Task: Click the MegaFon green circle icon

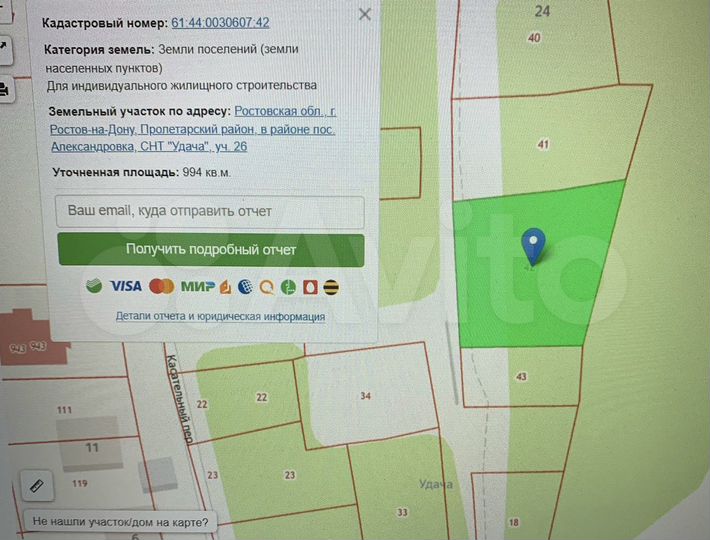Action: [x=288, y=287]
